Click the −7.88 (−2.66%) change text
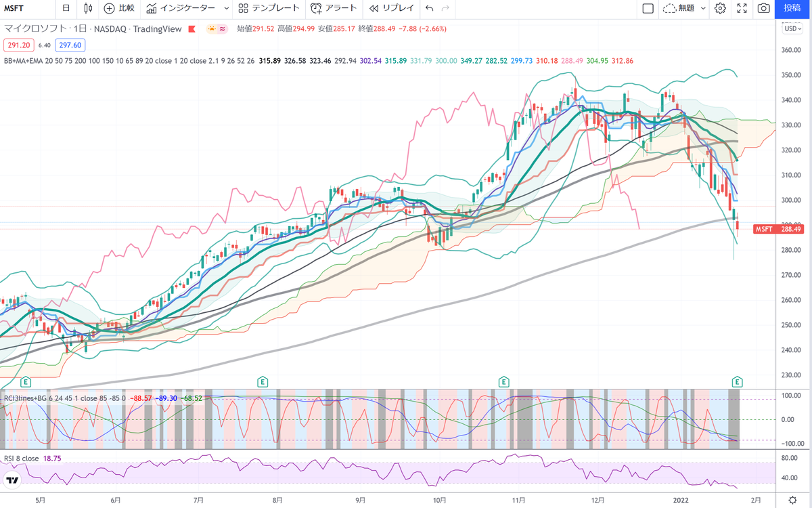Viewport: 812px width, 508px height. point(421,28)
